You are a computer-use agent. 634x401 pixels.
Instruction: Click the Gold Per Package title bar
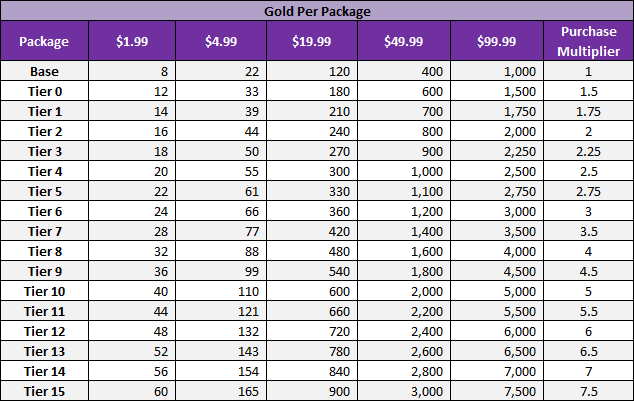(x=316, y=12)
